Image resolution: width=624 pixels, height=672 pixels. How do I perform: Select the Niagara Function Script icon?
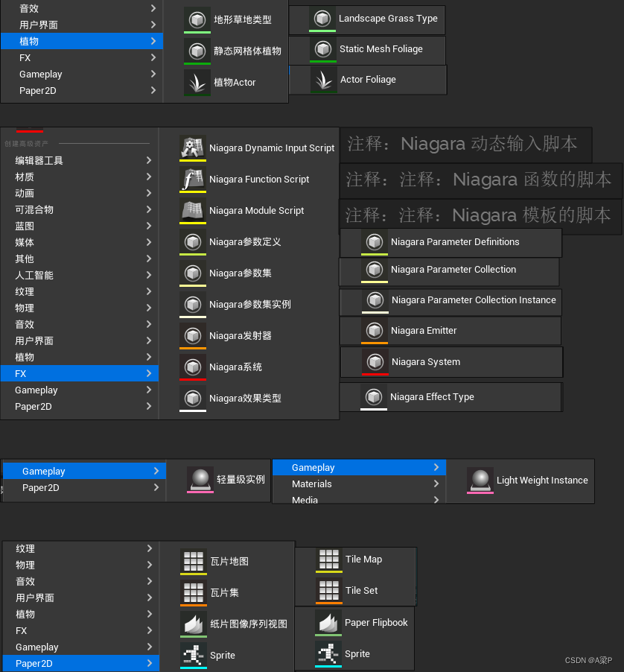[193, 179]
